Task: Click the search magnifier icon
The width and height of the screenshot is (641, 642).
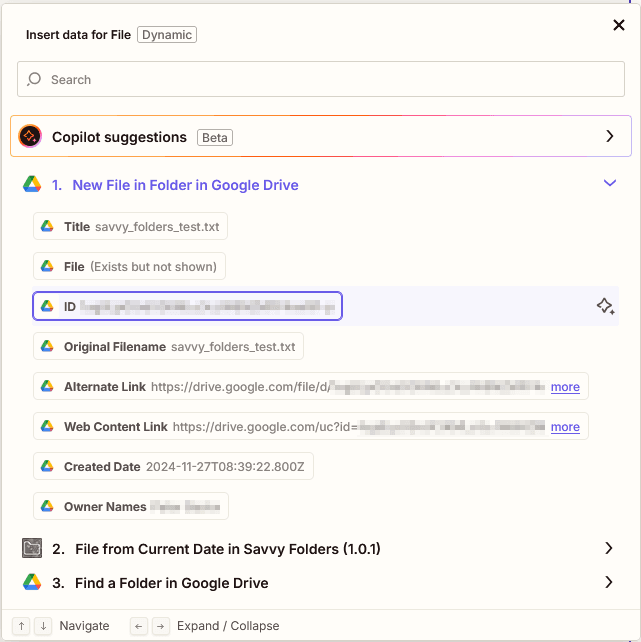Action: [34, 79]
